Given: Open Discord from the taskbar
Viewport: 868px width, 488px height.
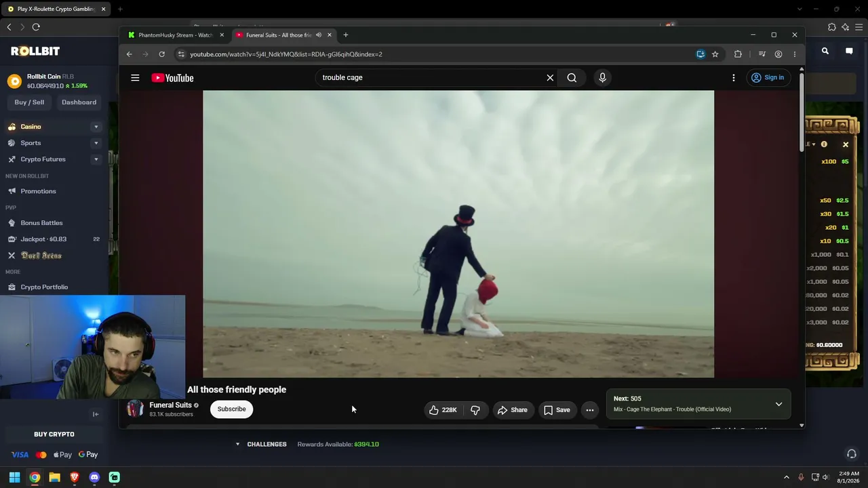Looking at the screenshot, I should coord(94,477).
